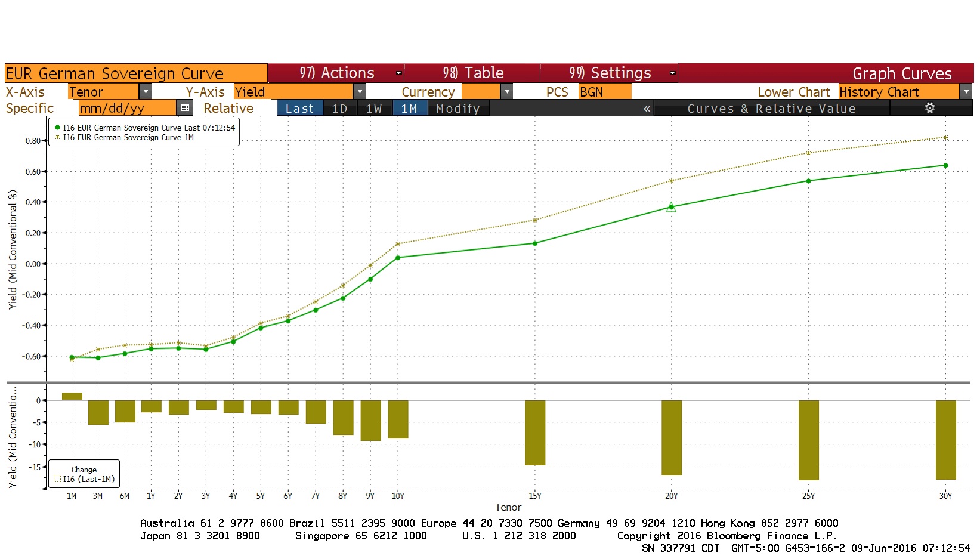Image resolution: width=980 pixels, height=559 pixels.
Task: Select the Y-Axis Yield field
Action: [x=293, y=92]
